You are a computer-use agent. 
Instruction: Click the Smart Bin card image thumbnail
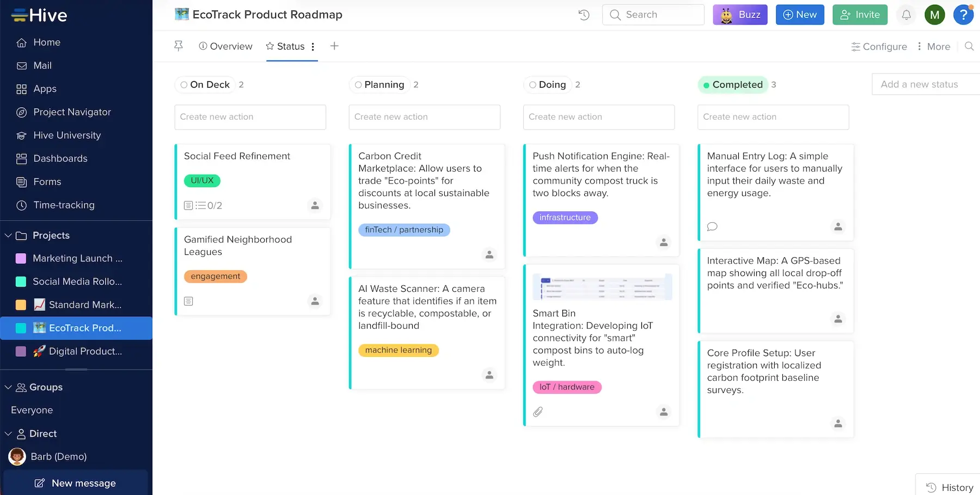602,287
